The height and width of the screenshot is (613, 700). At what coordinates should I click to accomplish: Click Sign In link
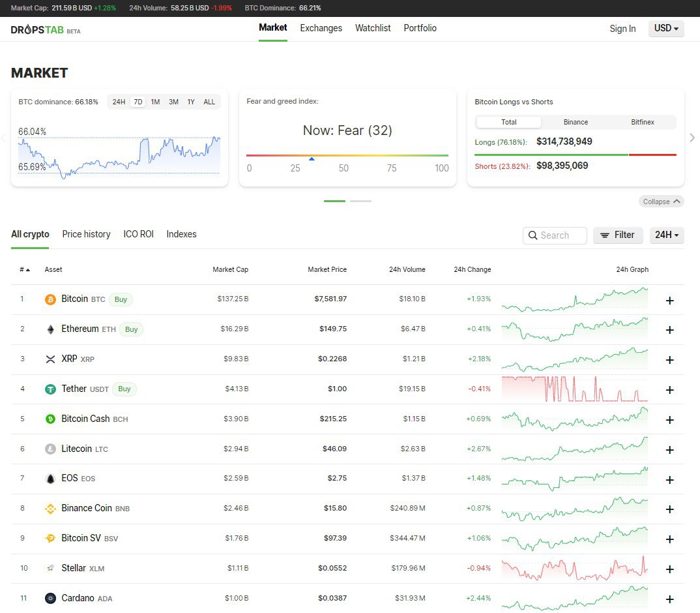[622, 29]
